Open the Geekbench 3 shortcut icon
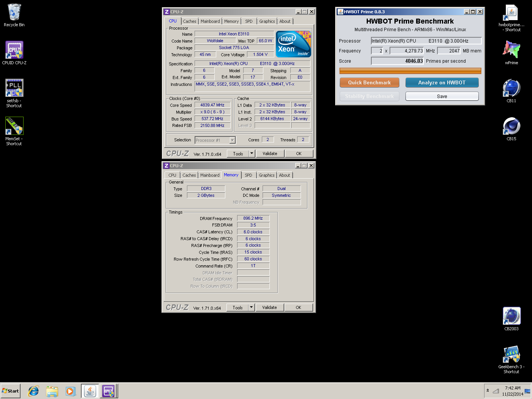Image resolution: width=532 pixels, height=399 pixels. [x=511, y=359]
